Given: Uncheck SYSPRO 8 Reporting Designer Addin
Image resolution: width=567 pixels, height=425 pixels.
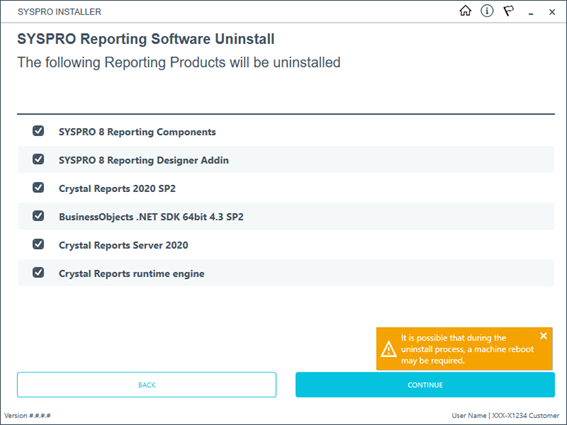Looking at the screenshot, I should click(x=38, y=159).
